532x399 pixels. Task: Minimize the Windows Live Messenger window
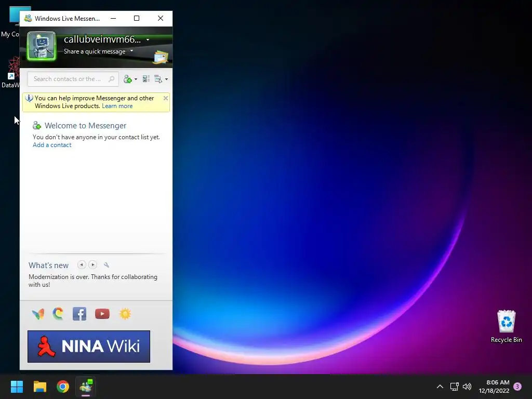(113, 18)
